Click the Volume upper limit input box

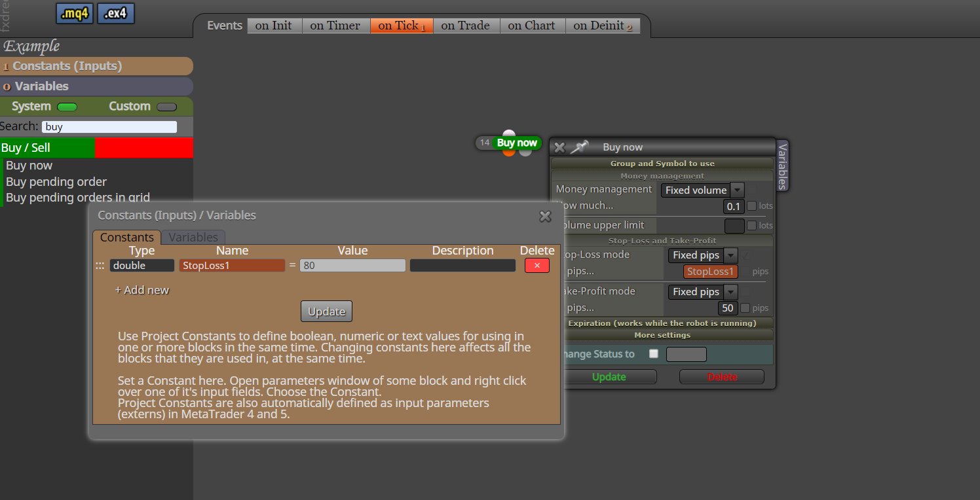click(734, 226)
